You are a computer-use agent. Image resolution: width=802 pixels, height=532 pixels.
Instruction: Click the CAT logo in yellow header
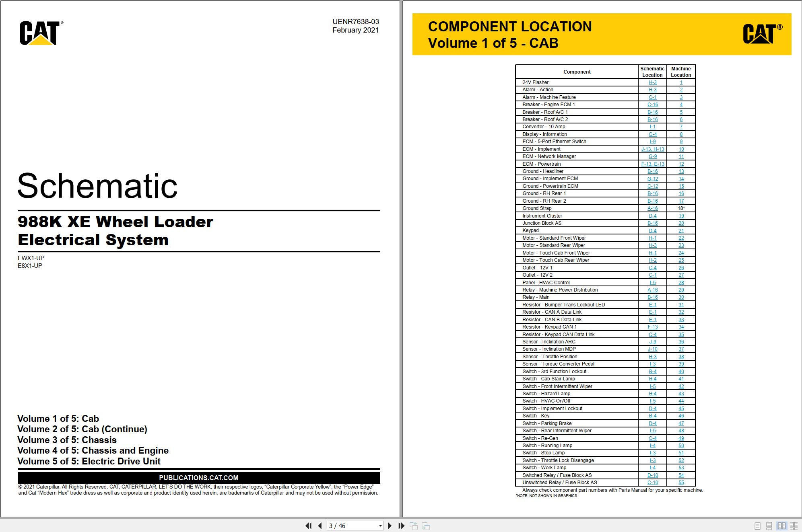(763, 33)
